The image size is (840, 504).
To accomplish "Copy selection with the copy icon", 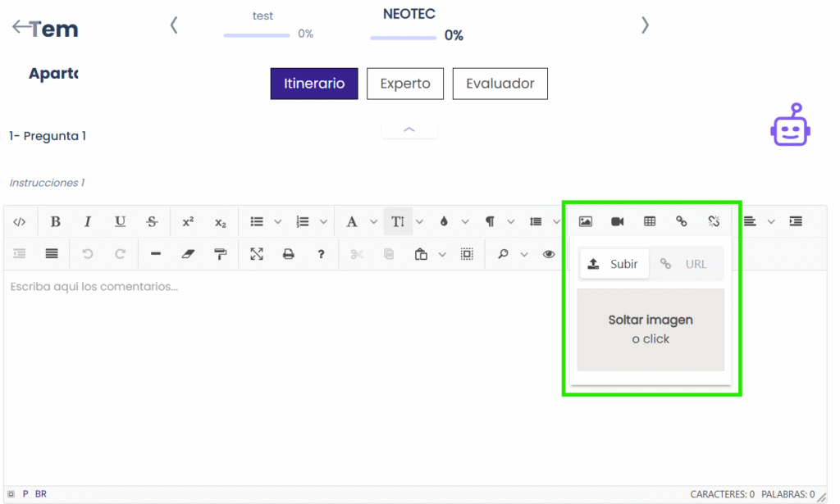I will click(x=389, y=254).
